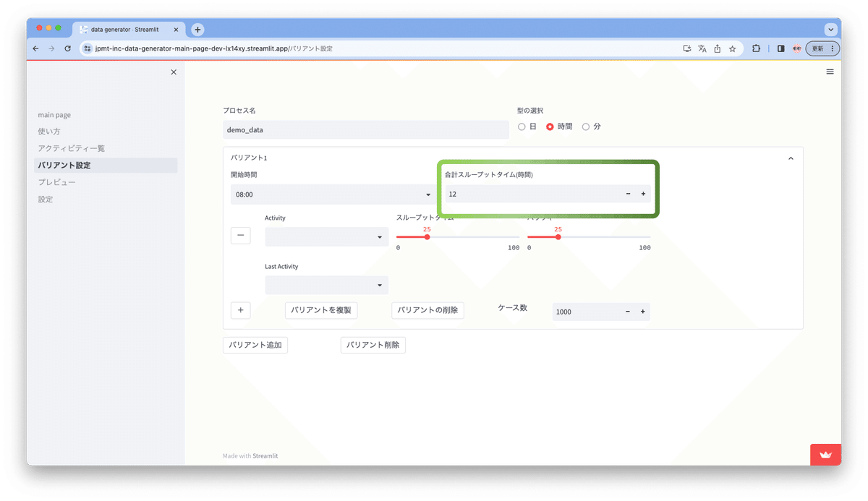Click the red Streamlit crown badge
Screen dimensions: 868x501
tap(825, 455)
